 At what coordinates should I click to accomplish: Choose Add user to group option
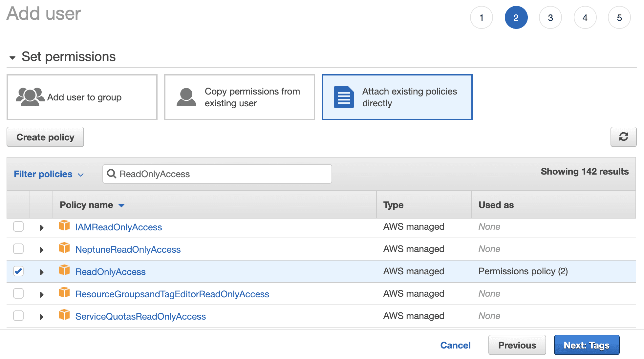pyautogui.click(x=82, y=97)
